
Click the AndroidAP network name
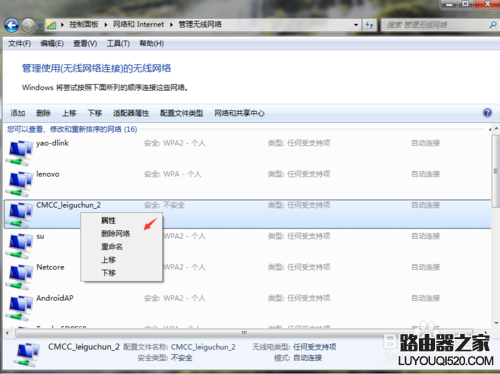(55, 298)
